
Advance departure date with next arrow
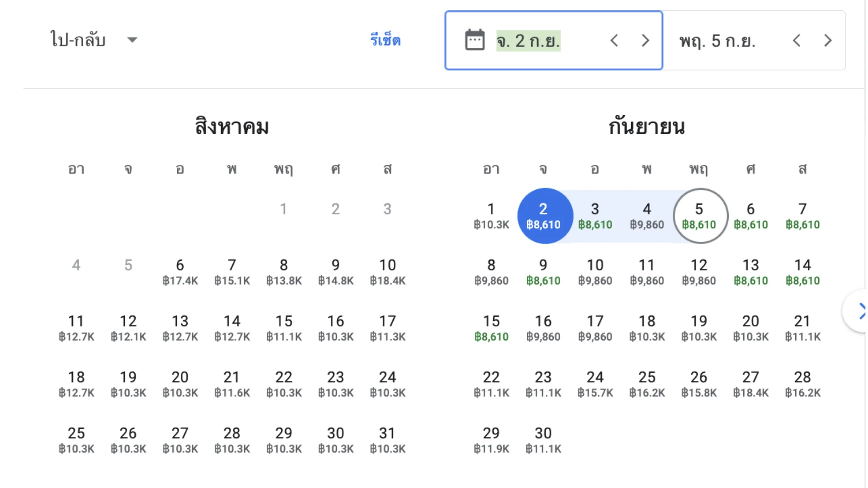[645, 41]
